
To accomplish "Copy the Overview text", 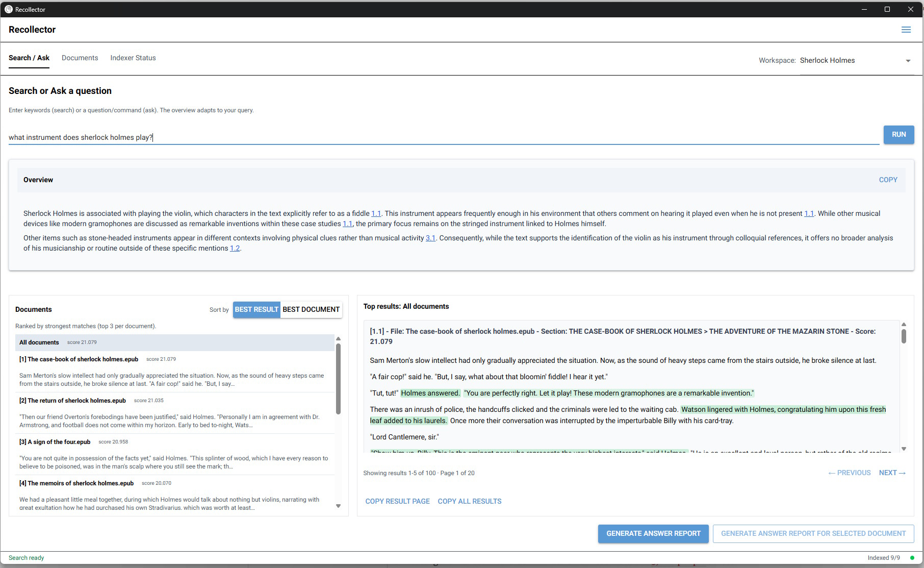I will [x=888, y=180].
